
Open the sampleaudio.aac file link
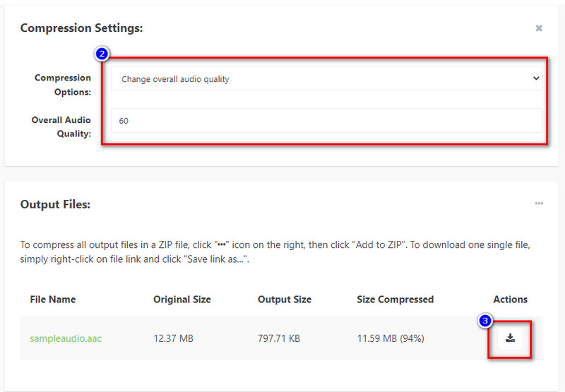point(66,338)
